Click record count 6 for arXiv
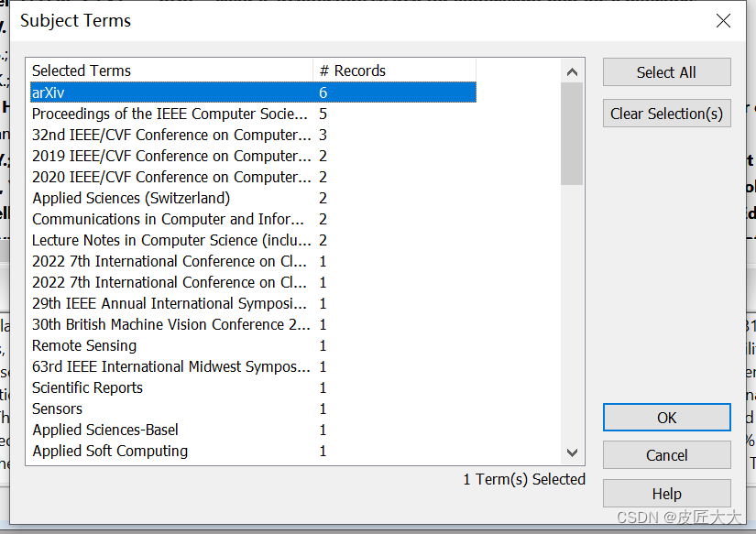The image size is (756, 534). [x=323, y=93]
